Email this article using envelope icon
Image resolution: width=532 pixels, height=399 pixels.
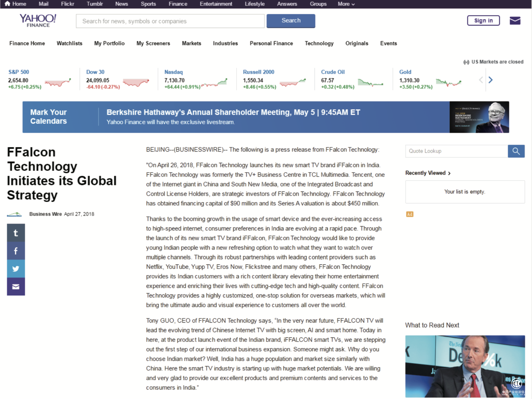tap(16, 287)
